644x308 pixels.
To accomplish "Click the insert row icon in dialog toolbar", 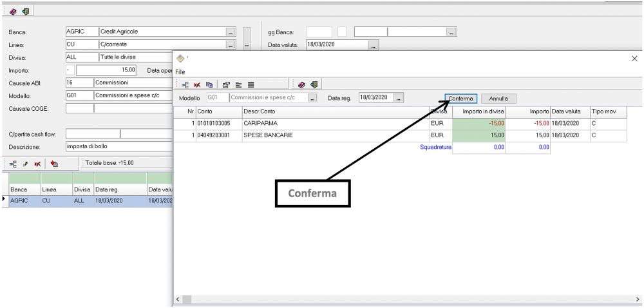I will tap(185, 84).
